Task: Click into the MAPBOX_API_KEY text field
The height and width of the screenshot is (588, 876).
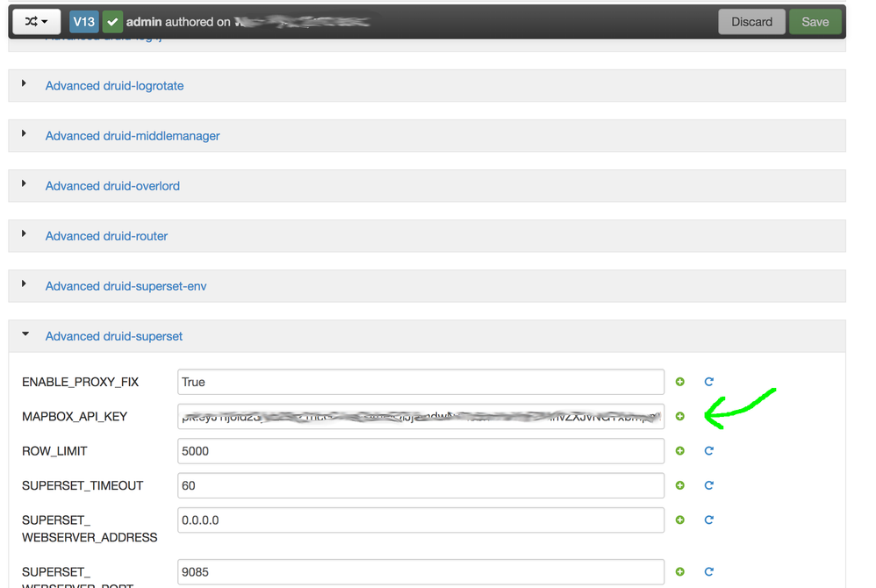Action: click(420, 416)
